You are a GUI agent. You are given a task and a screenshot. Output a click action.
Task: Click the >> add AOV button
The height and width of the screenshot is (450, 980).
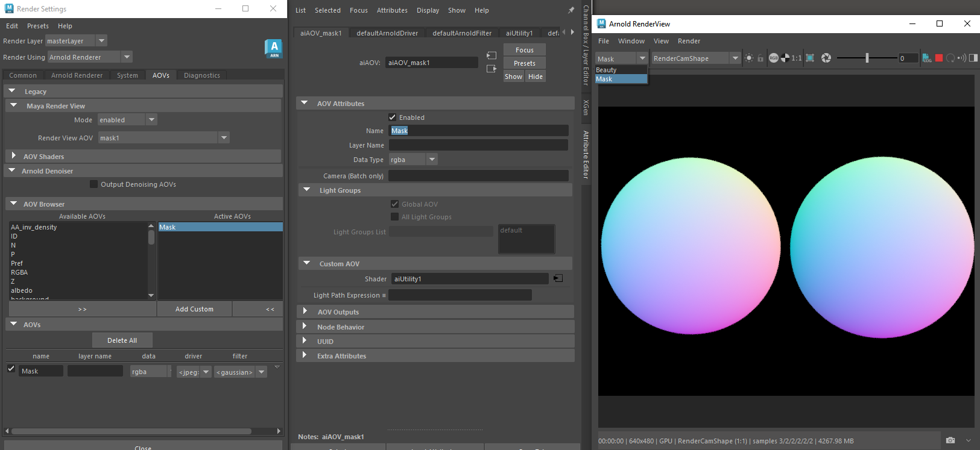(x=83, y=309)
